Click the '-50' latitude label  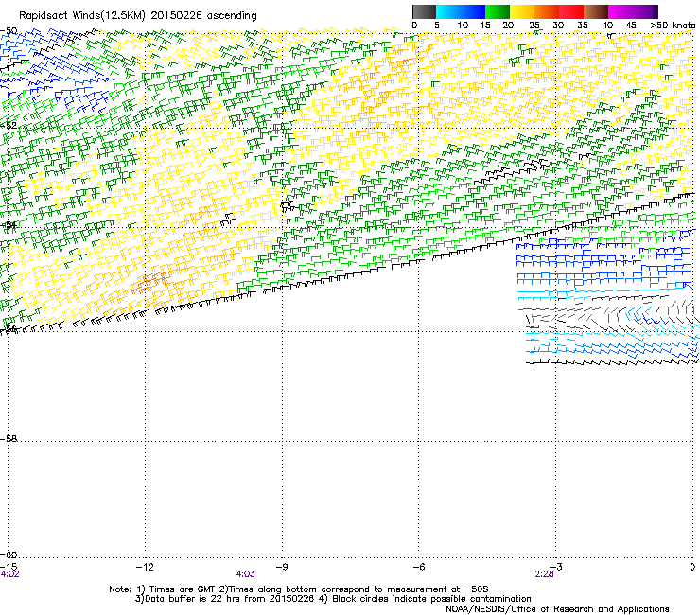coord(9,31)
